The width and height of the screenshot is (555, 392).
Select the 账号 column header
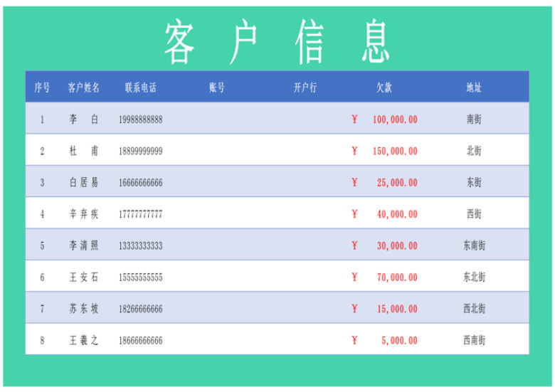coord(216,88)
